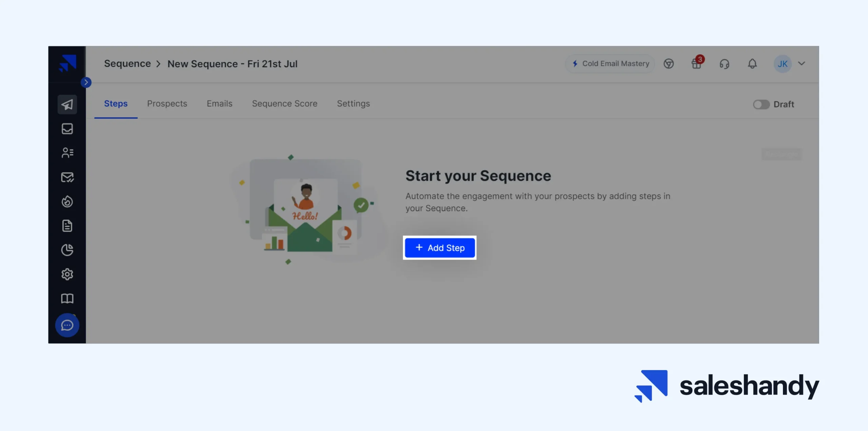Open email accounts envelope check icon
The width and height of the screenshot is (868, 431).
click(67, 177)
